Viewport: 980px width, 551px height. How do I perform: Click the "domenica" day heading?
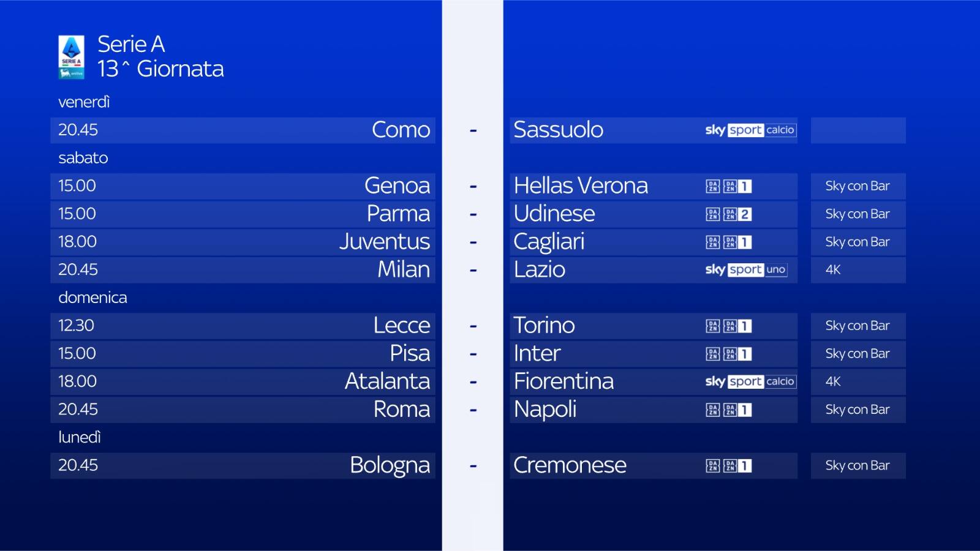pos(92,298)
